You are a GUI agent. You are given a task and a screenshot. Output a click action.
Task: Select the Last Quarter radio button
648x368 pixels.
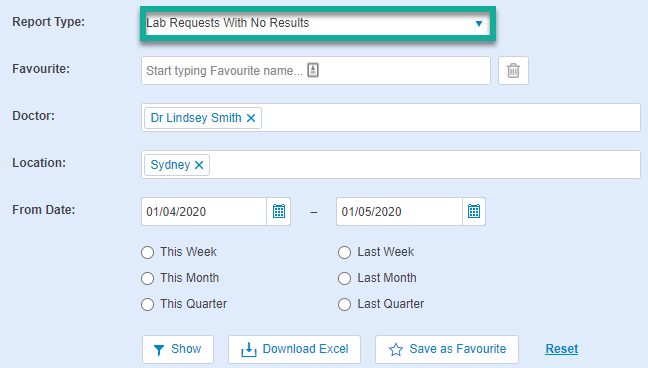pyautogui.click(x=344, y=304)
